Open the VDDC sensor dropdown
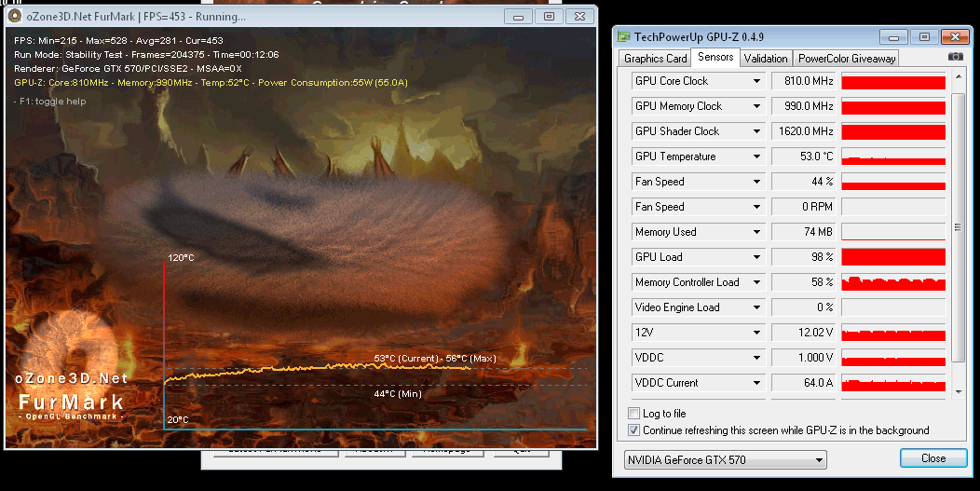Screen dimensions: 980x491 (756, 358)
